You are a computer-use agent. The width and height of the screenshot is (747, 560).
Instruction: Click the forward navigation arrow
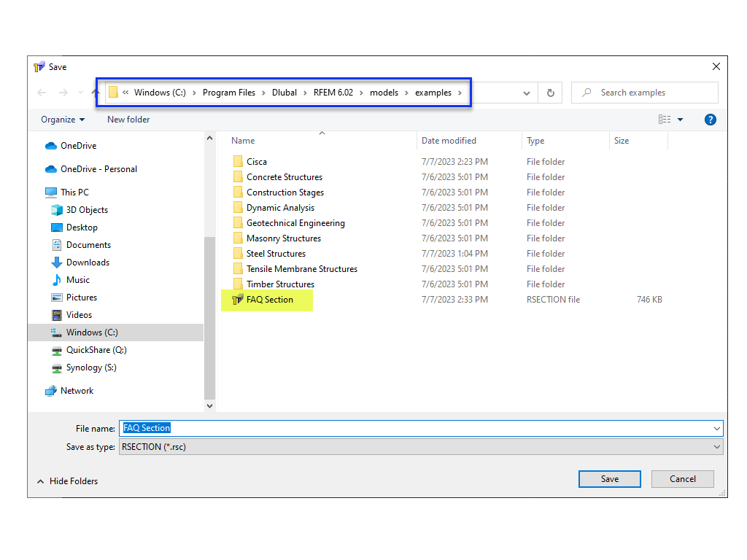click(x=61, y=93)
